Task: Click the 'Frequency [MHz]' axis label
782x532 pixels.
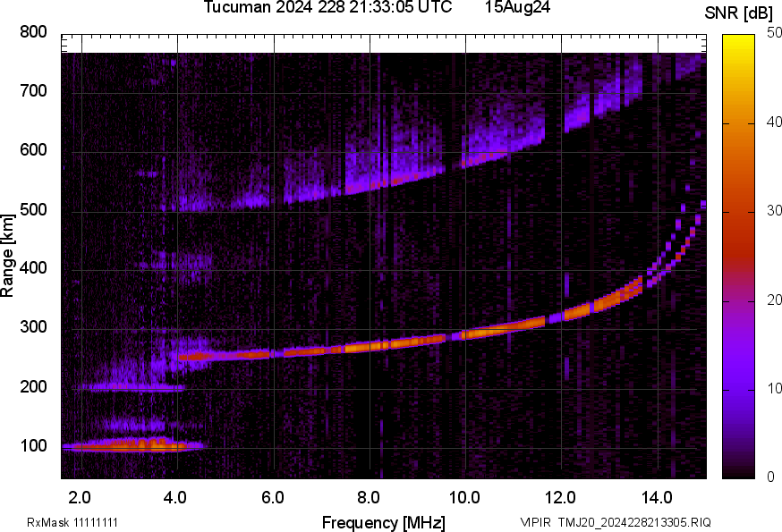Action: [384, 522]
